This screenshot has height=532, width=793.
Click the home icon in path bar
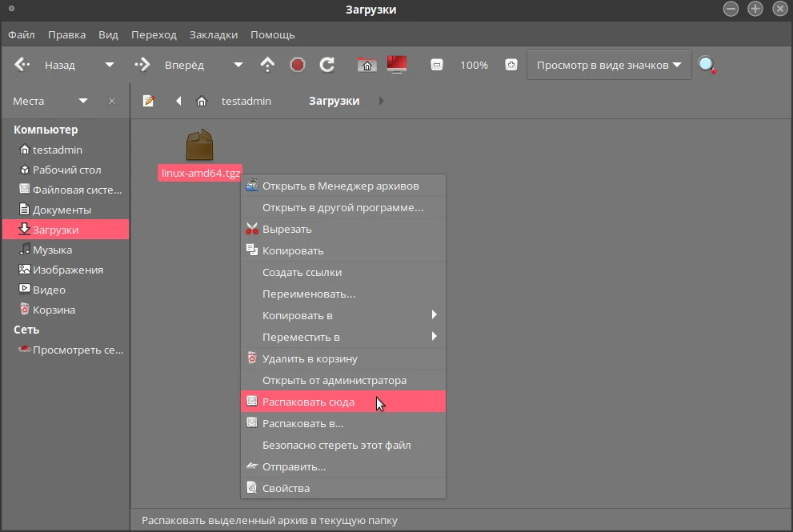(x=202, y=101)
